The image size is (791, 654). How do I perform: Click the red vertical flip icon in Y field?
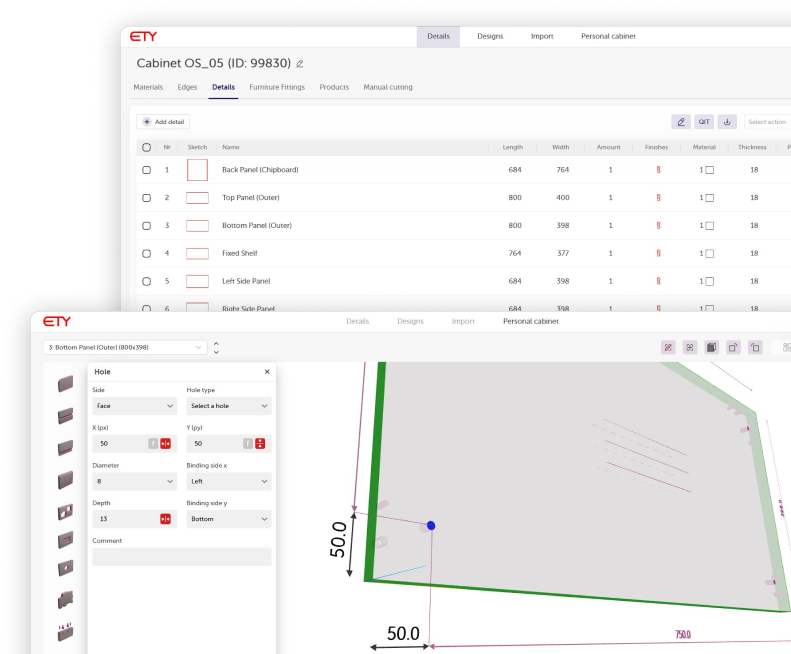point(260,443)
